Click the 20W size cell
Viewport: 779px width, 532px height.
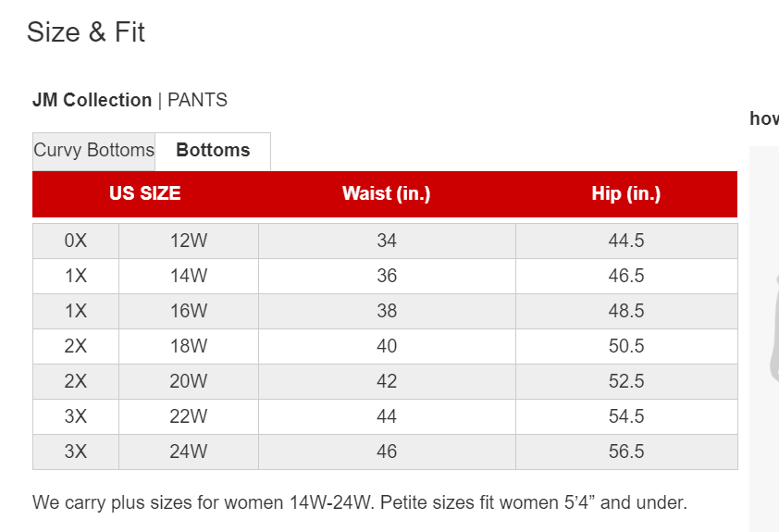click(189, 381)
